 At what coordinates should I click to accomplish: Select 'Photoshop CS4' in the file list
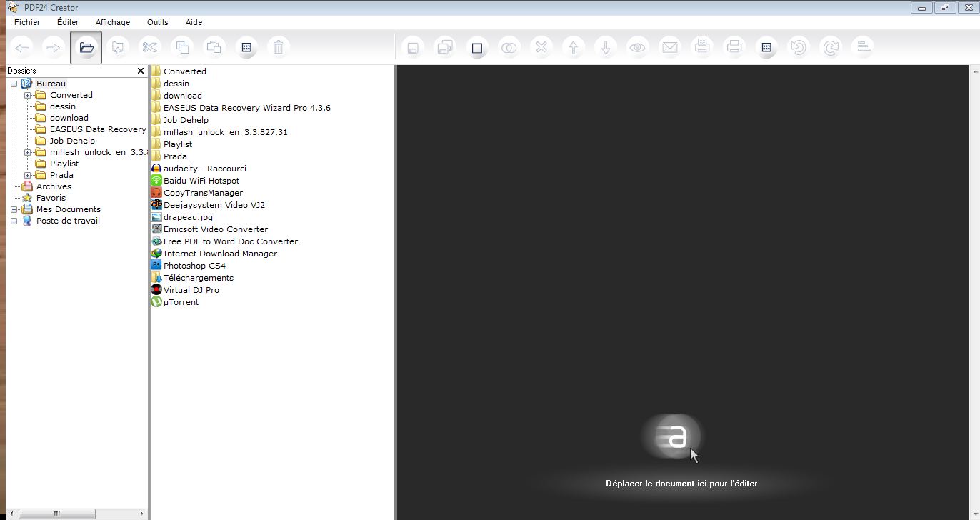coord(194,266)
